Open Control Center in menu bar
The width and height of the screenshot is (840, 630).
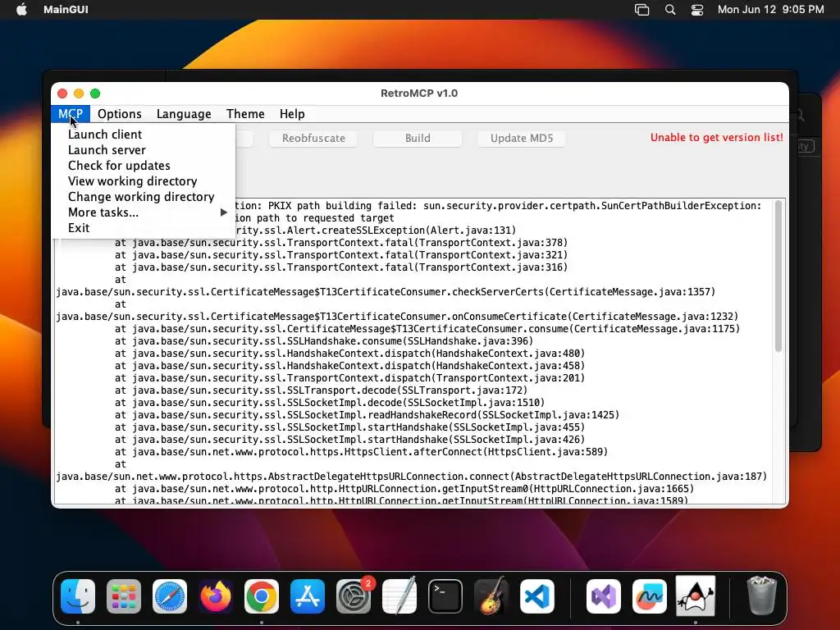[697, 10]
